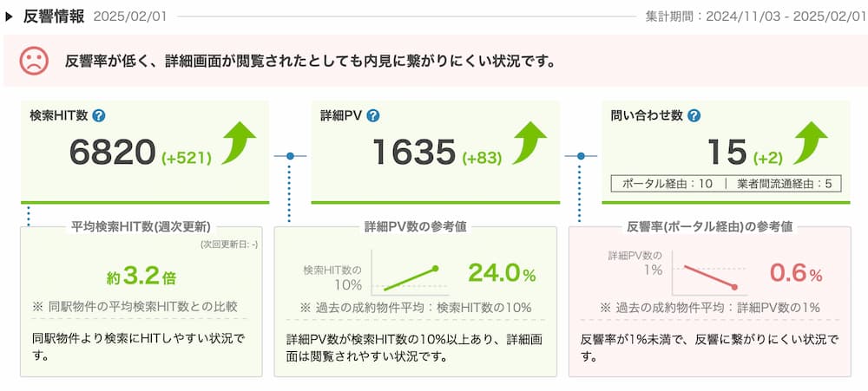Collapse the 反響情報 section triangle
This screenshot has width=868, height=391.
pos(9,16)
